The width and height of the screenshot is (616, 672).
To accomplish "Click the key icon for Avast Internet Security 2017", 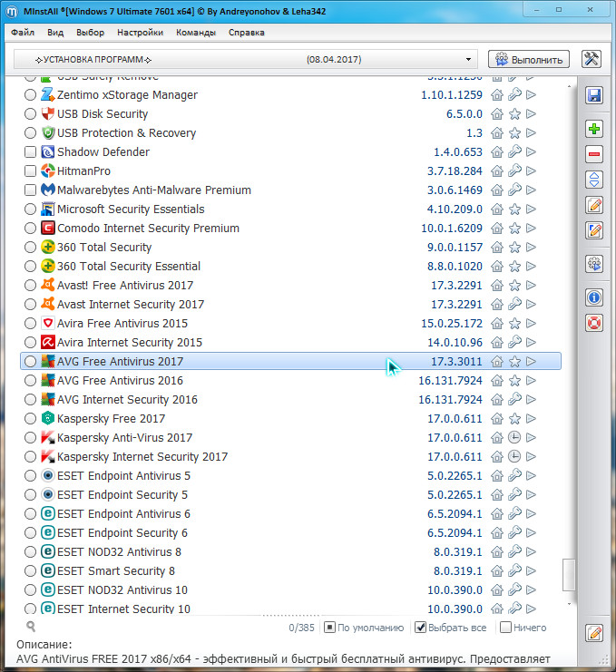I will click(514, 304).
